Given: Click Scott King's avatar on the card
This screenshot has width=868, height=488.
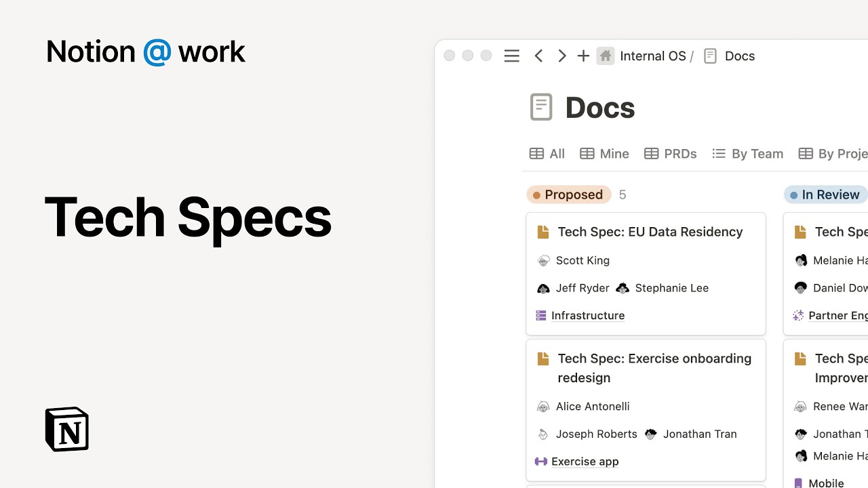Looking at the screenshot, I should coord(543,260).
